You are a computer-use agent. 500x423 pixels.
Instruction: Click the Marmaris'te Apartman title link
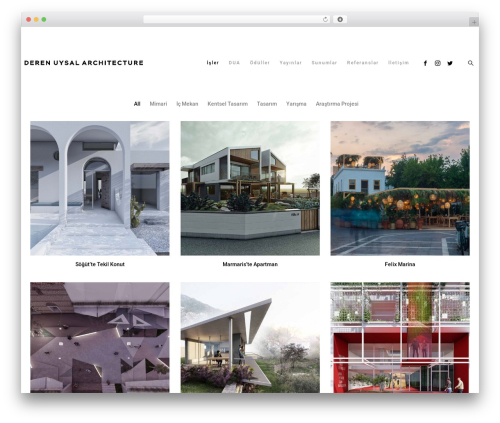pyautogui.click(x=250, y=264)
